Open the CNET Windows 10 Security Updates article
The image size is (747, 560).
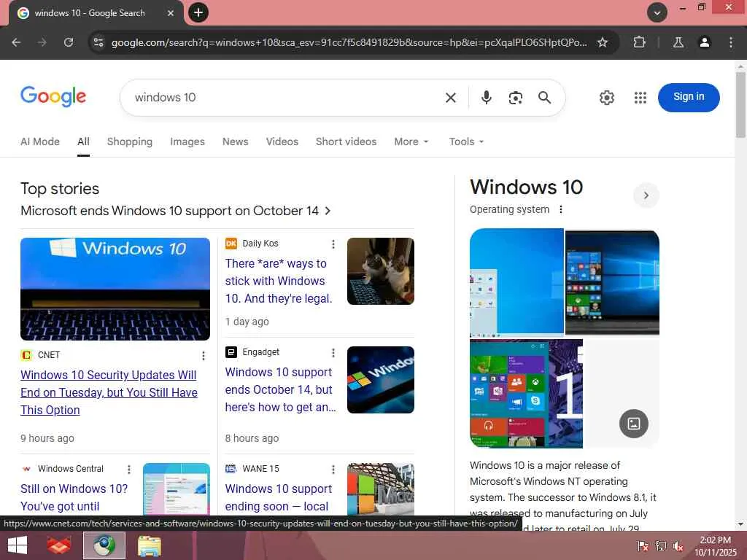coord(109,392)
